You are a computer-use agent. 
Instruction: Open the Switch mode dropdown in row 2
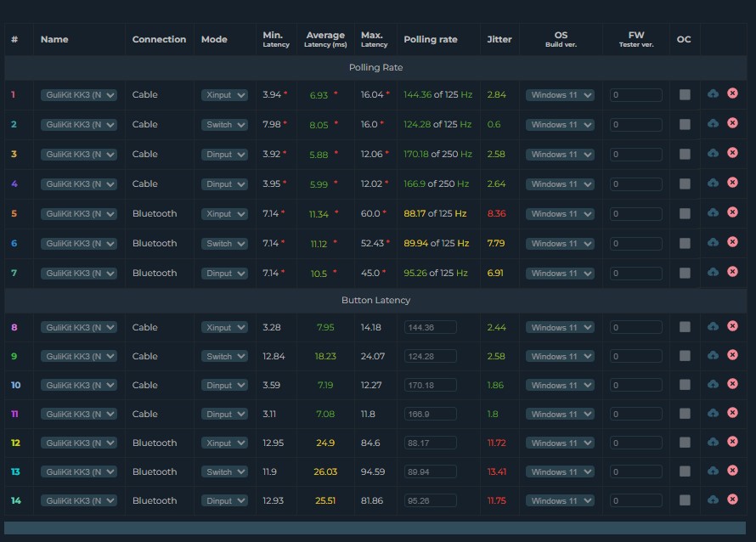225,125
